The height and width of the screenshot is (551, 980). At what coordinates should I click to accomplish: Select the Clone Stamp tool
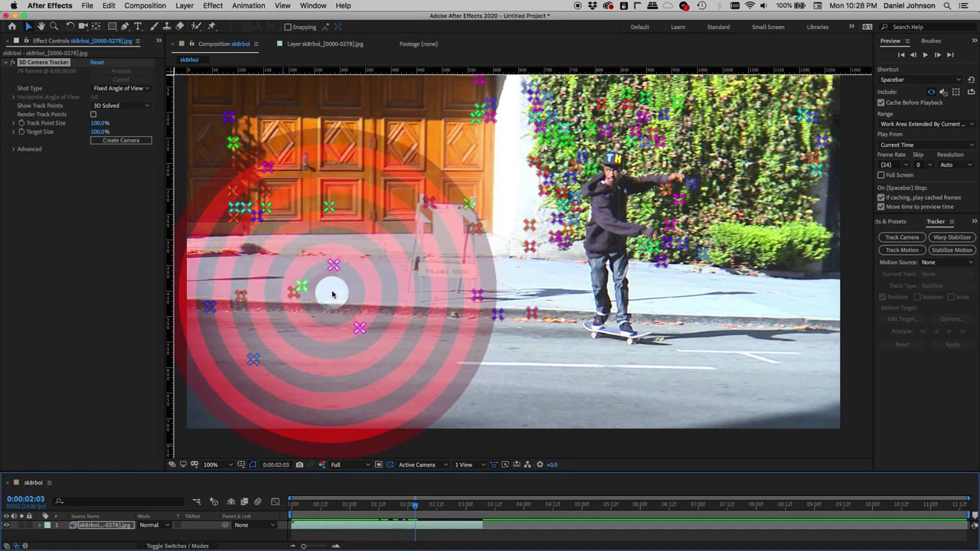167,27
